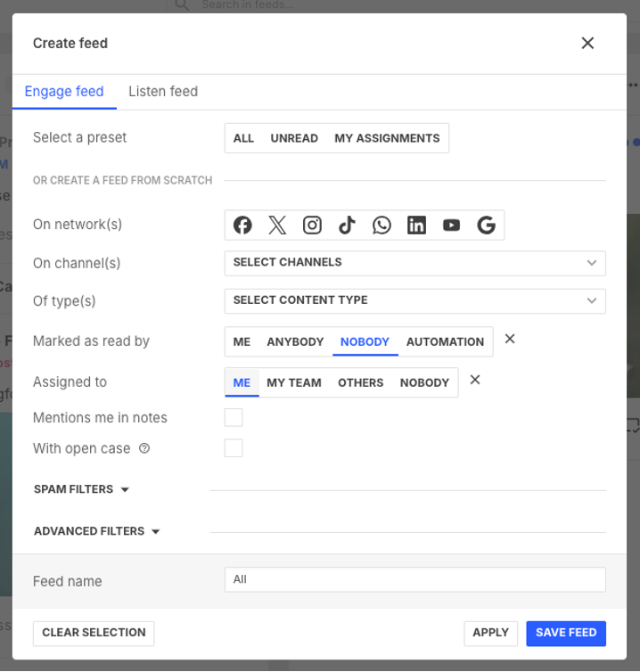Select the Google network icon
The width and height of the screenshot is (640, 672).
tap(486, 225)
